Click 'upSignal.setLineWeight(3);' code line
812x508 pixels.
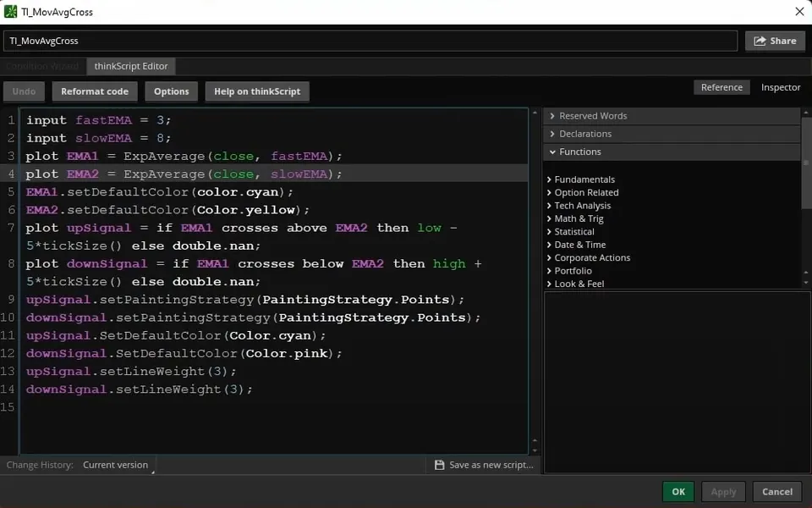point(132,372)
